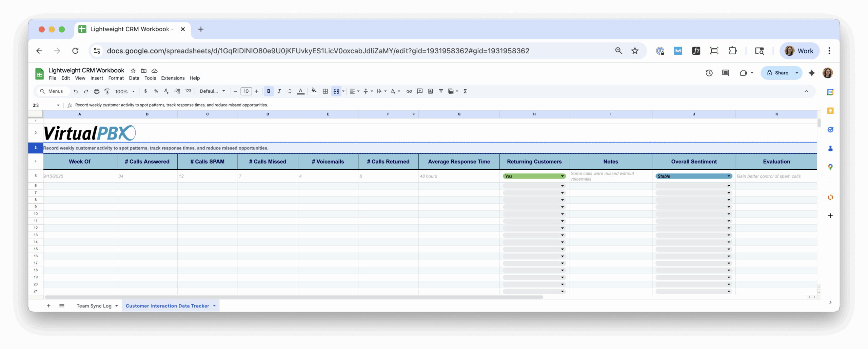Click the insert chart icon
The image size is (868, 349).
pos(430,91)
